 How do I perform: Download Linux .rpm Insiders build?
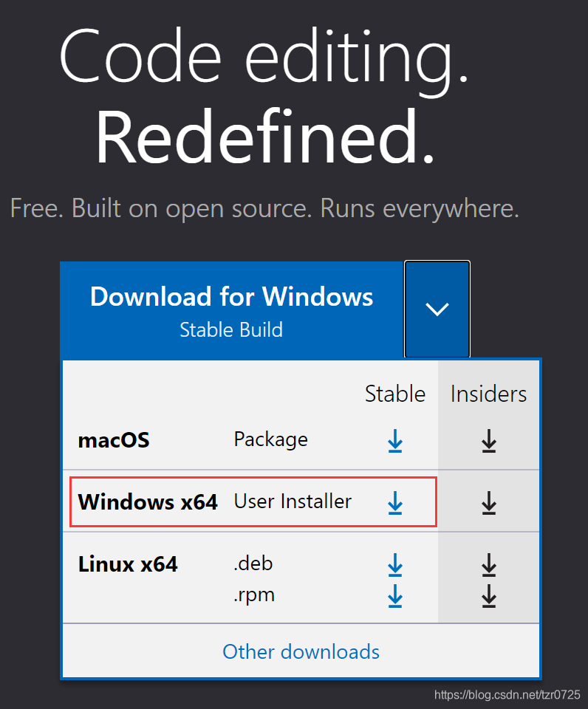pos(488,596)
